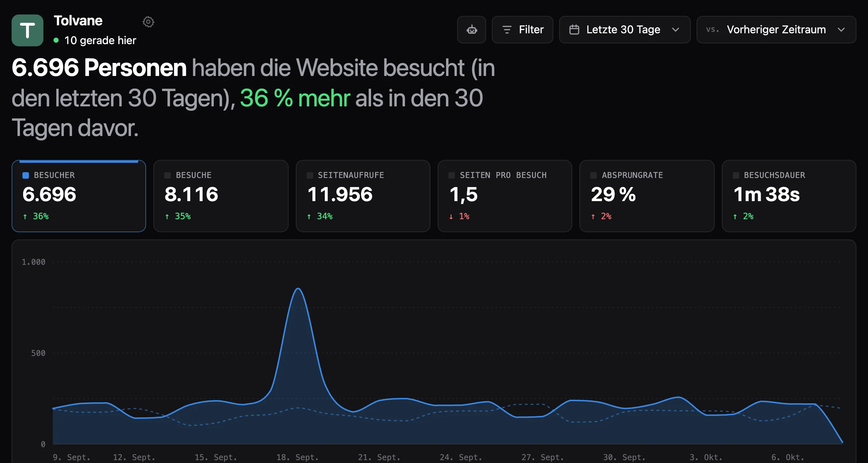Click the 1,5 Seiten pro Besuch value
Image resolution: width=868 pixels, height=463 pixels.
click(x=464, y=195)
